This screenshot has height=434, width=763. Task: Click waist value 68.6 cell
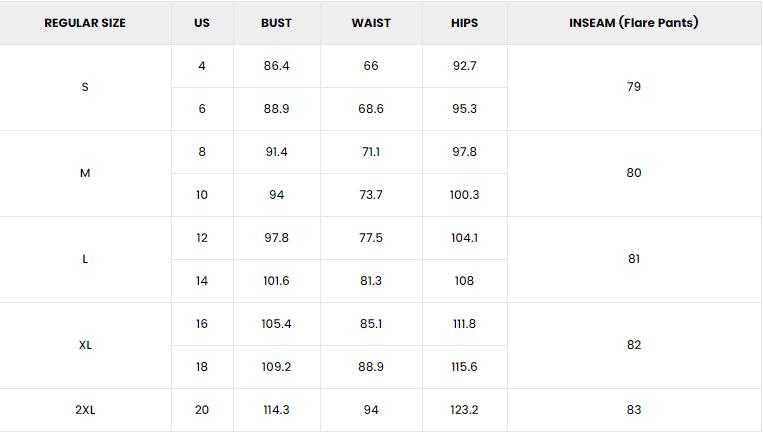[x=371, y=109]
